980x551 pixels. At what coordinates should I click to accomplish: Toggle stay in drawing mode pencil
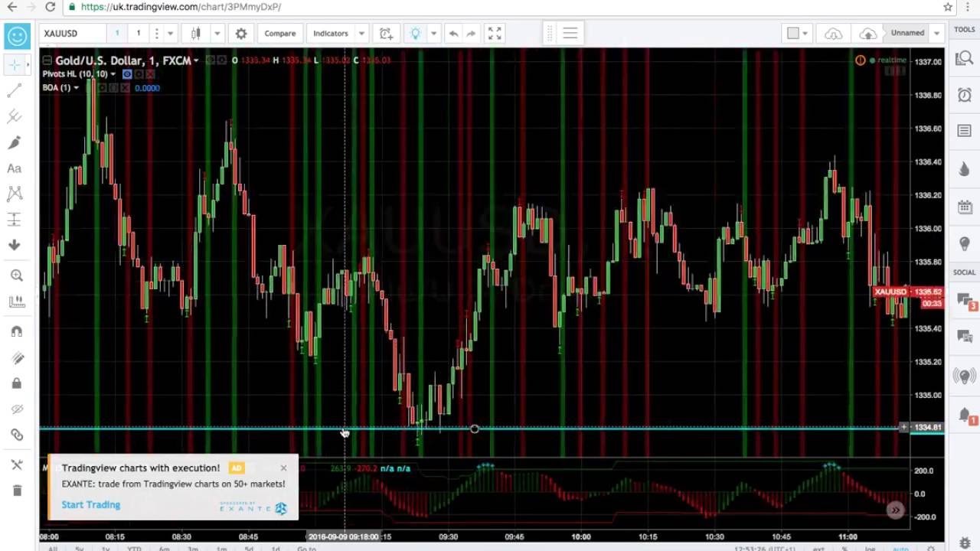click(x=17, y=358)
